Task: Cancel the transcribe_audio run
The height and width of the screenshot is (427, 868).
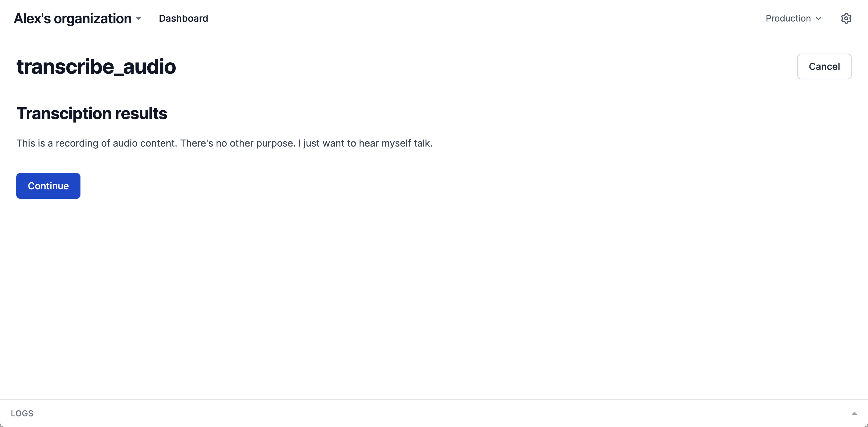Action: coord(824,66)
